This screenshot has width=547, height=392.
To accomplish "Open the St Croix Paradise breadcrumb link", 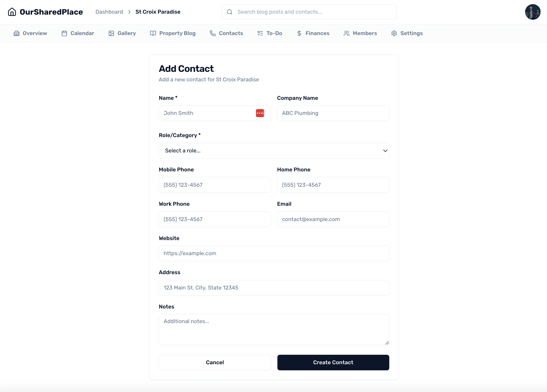I will tap(158, 12).
